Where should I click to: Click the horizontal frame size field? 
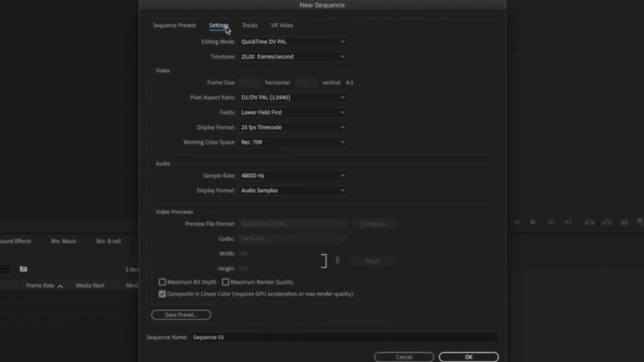(x=249, y=82)
